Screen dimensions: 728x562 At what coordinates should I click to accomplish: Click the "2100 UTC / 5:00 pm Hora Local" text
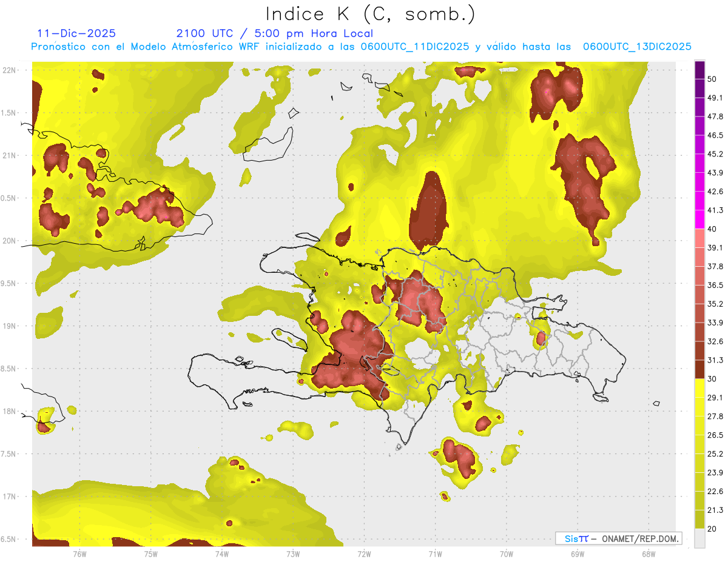pos(275,33)
